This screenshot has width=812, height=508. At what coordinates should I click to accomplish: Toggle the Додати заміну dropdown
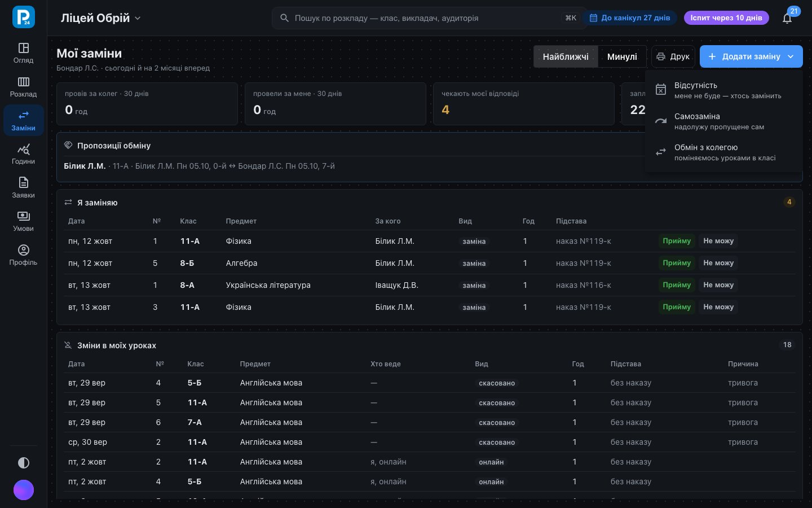coord(751,56)
